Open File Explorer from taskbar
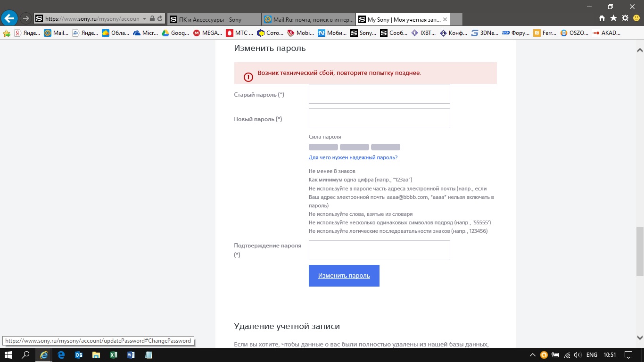Viewport: 644px width, 362px height. (96, 355)
